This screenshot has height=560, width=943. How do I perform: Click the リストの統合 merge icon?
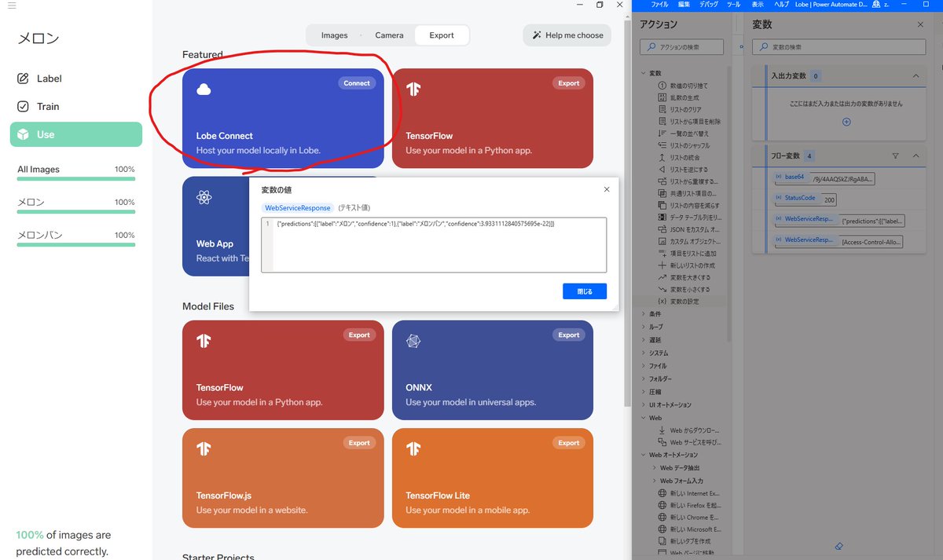tap(662, 157)
